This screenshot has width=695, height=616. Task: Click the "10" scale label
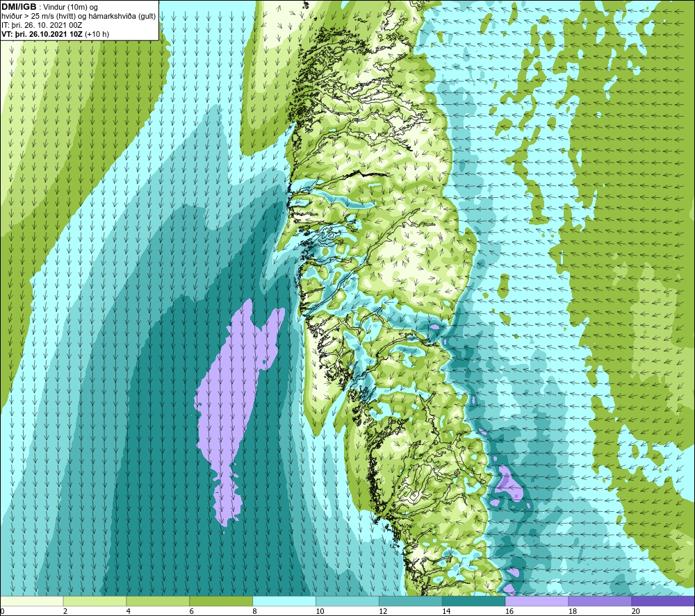[320, 611]
